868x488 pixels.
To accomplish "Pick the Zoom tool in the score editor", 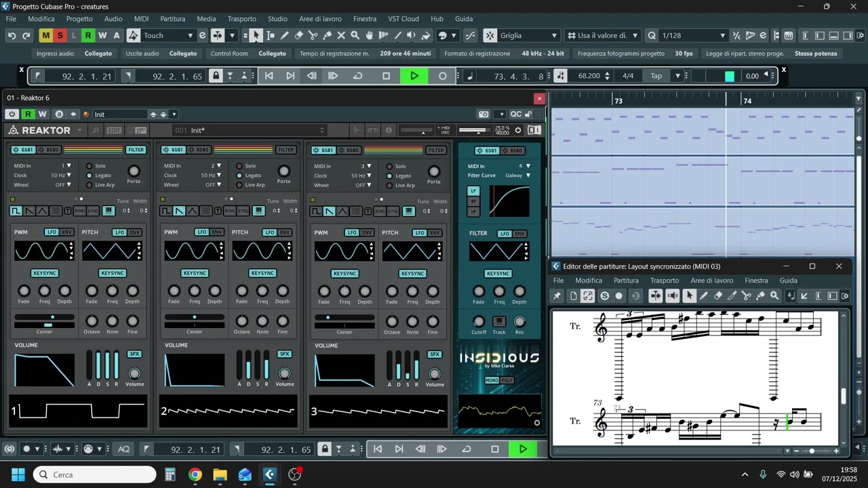I will 775,296.
